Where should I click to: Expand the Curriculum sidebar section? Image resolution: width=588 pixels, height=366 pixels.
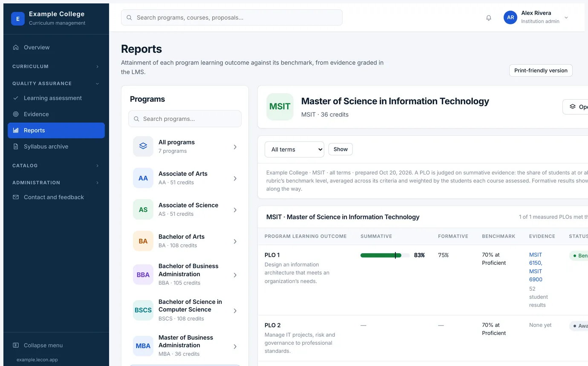56,66
